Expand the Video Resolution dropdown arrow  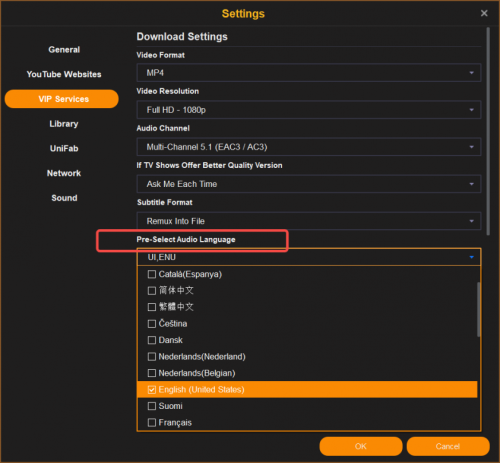[471, 110]
